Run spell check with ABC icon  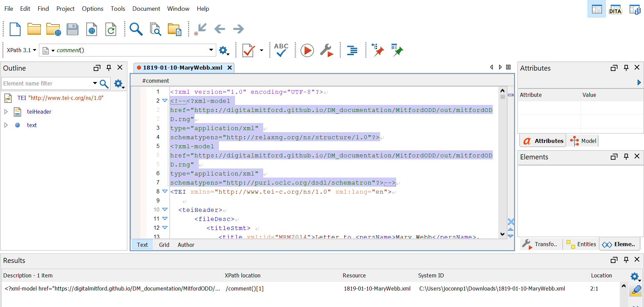pos(281,50)
